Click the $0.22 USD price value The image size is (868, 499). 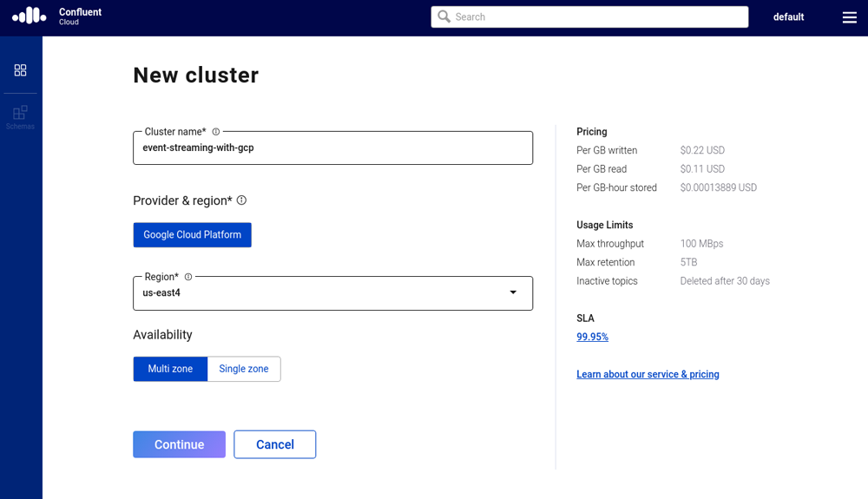(702, 150)
